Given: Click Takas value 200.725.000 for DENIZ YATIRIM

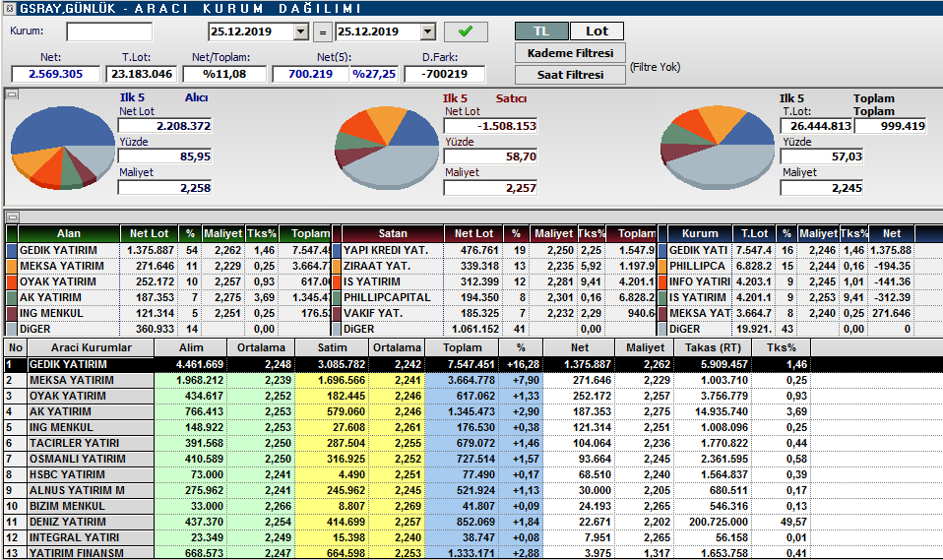Looking at the screenshot, I should point(718,522).
